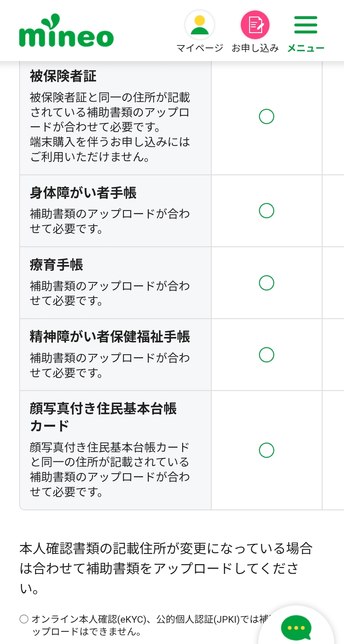Click the 本人確認書類 address change paragraph
Image resolution: width=344 pixels, height=644 pixels.
pyautogui.click(x=166, y=568)
